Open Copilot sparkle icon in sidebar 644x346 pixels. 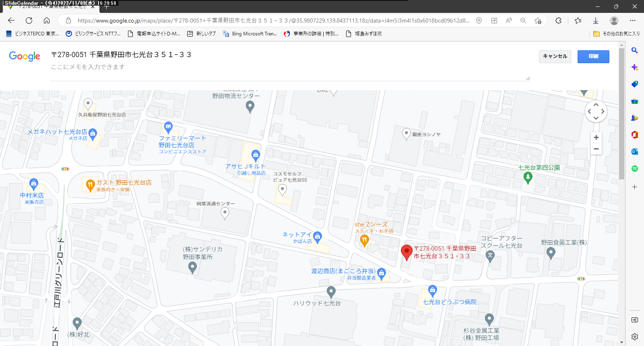point(635,67)
